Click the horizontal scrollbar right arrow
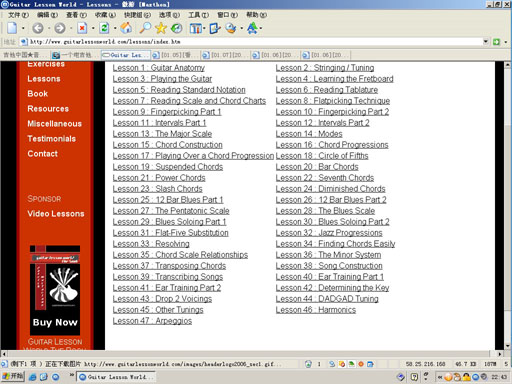512x384 pixels. (x=499, y=354)
